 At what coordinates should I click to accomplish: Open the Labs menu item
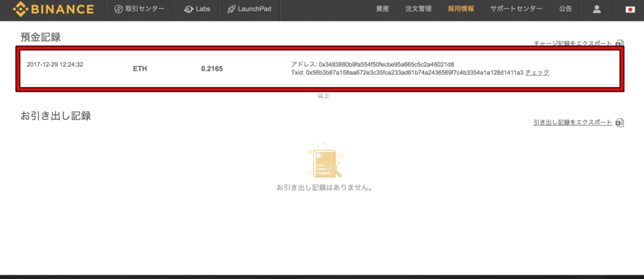(197, 9)
